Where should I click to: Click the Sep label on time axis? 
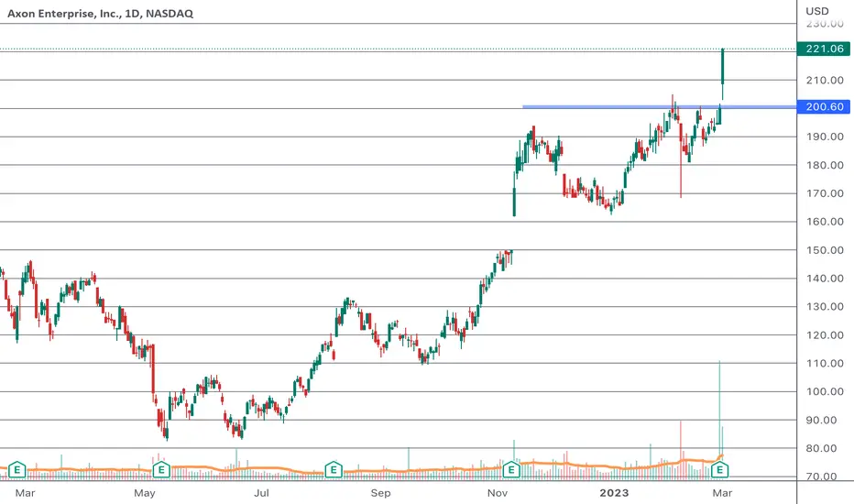point(380,493)
